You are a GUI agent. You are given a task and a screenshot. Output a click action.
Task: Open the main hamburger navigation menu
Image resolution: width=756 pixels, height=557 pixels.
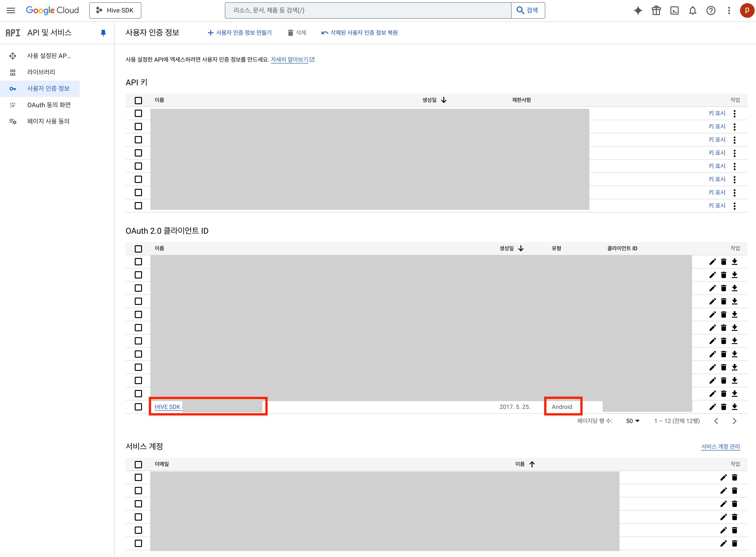pyautogui.click(x=11, y=10)
